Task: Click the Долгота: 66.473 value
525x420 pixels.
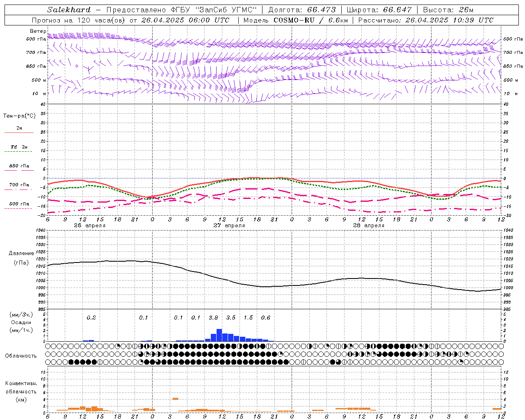Action: (x=302, y=10)
